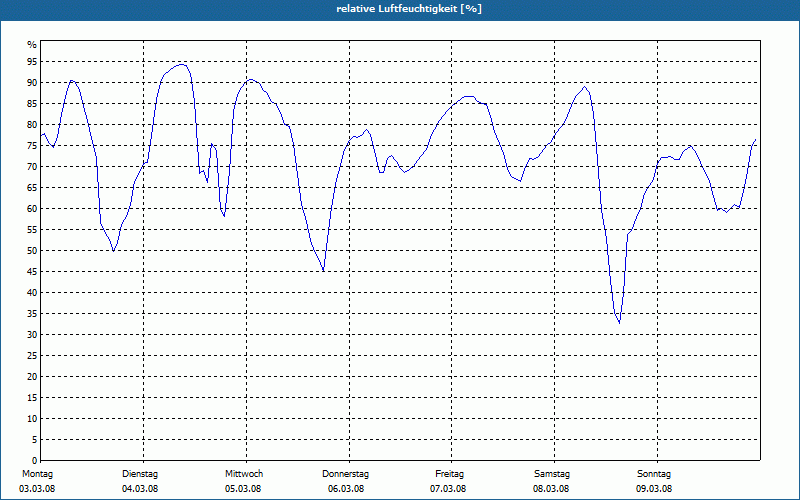The image size is (800, 500).
Task: Click the 60 value on the y-axis
Action: [32, 209]
